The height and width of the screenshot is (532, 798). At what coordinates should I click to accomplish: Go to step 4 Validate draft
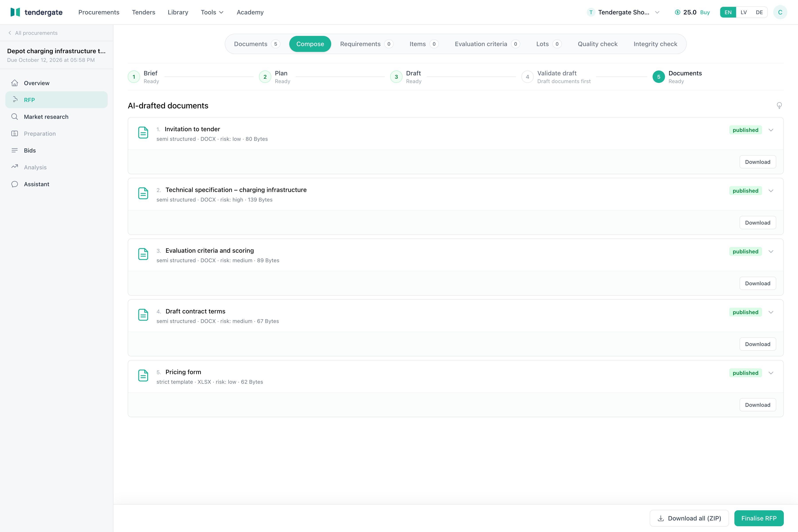pyautogui.click(x=556, y=77)
